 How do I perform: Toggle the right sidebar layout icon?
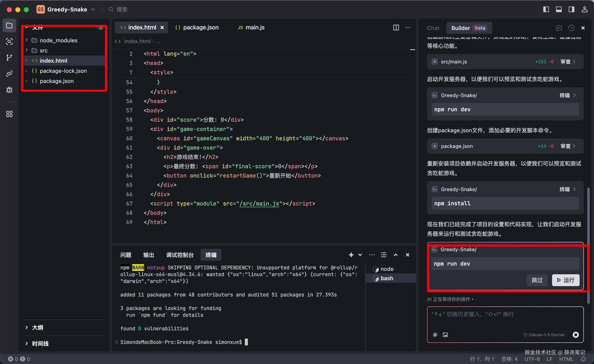571,9
